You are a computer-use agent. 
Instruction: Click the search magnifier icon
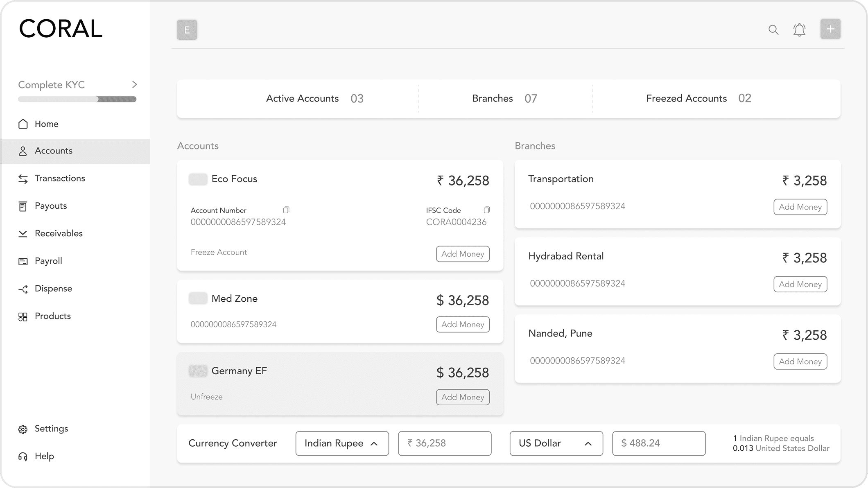[773, 29]
